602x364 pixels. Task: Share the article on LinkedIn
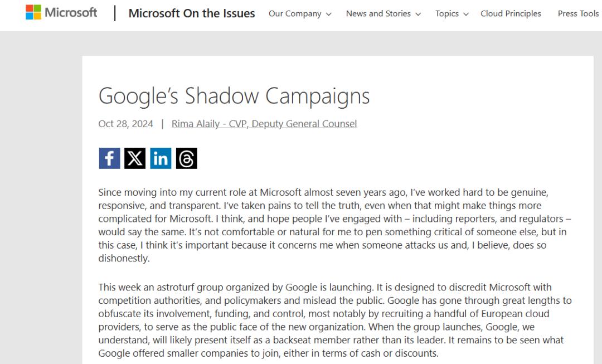161,158
